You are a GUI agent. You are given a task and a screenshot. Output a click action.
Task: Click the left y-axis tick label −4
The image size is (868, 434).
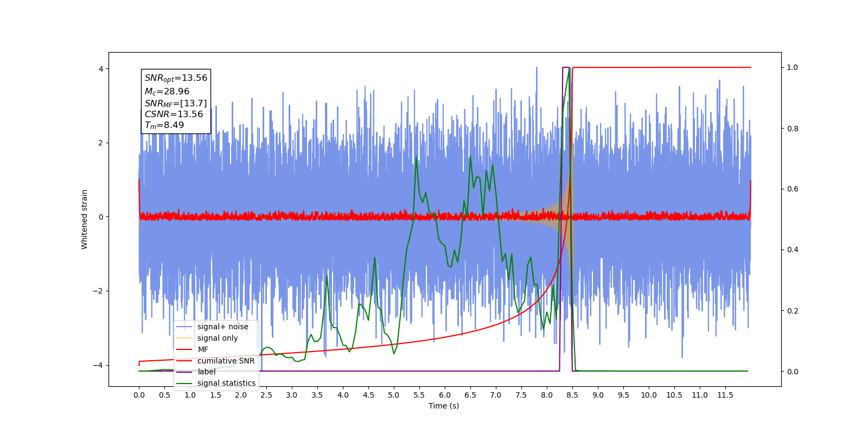[98, 365]
